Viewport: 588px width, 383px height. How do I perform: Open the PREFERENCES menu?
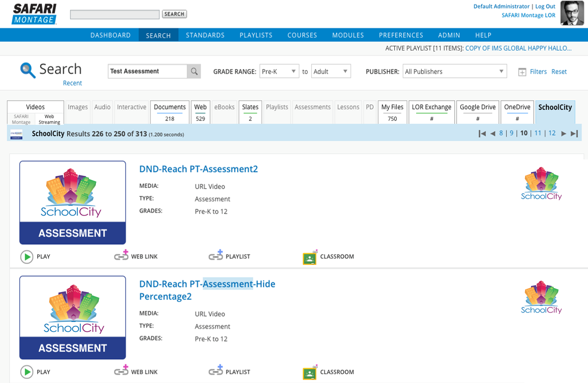401,35
